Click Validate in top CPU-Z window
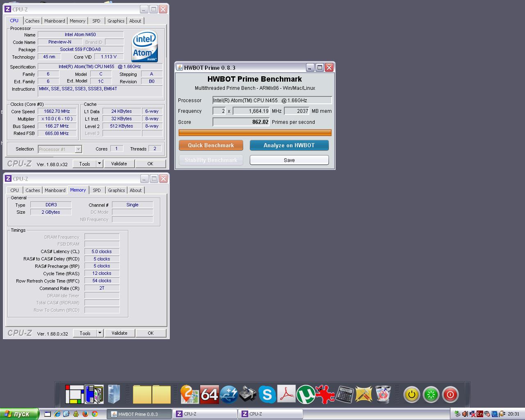 (119, 164)
